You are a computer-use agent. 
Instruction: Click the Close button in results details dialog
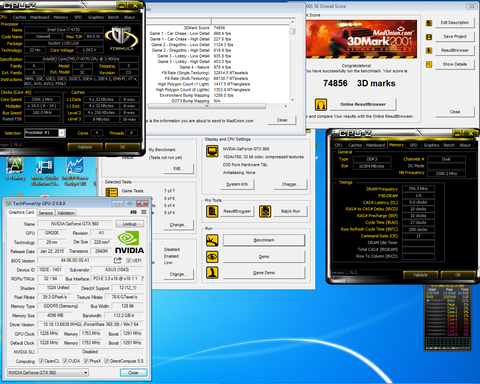[282, 120]
